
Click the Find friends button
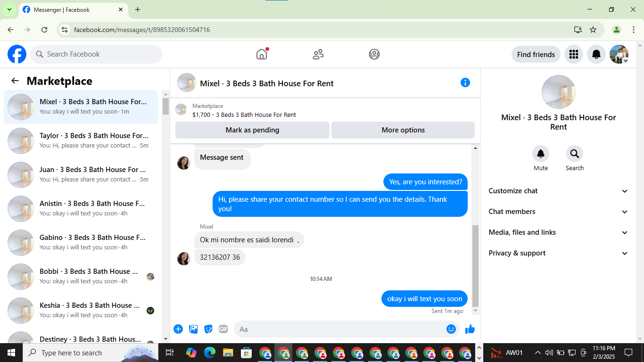[536, 54]
